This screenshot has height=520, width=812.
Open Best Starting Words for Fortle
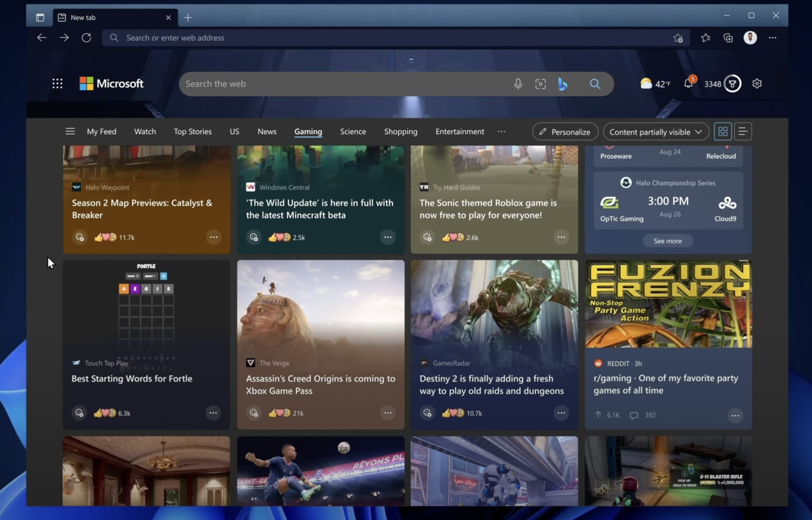(132, 378)
